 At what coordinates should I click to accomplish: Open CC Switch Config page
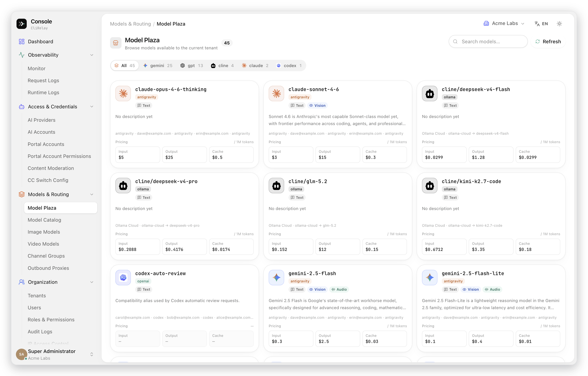click(48, 180)
